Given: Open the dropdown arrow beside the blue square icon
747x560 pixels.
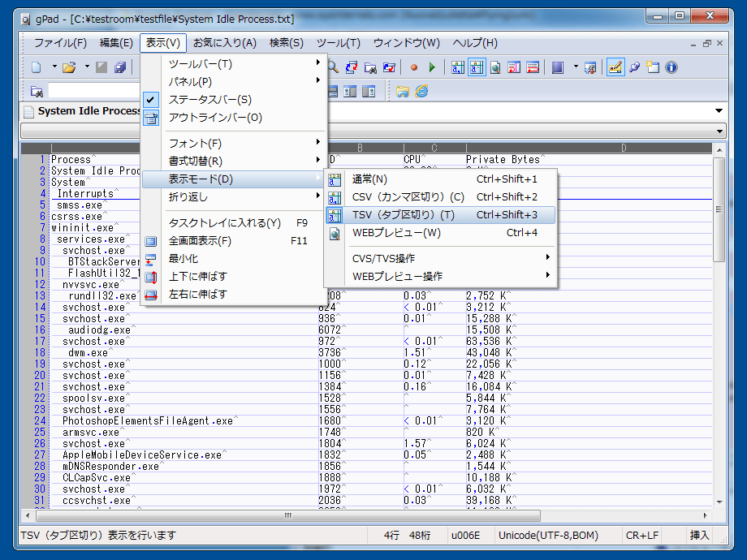Looking at the screenshot, I should click(576, 67).
